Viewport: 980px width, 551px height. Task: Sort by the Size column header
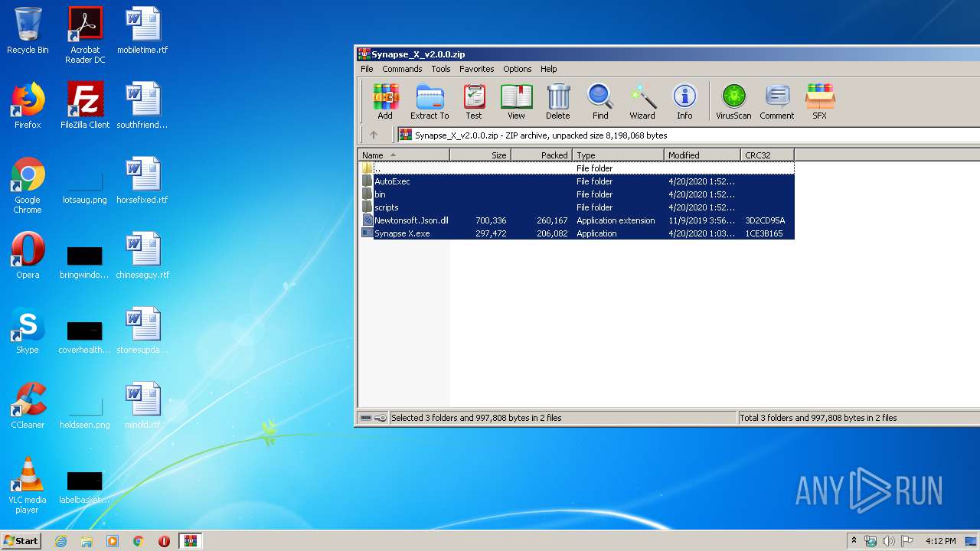[480, 155]
